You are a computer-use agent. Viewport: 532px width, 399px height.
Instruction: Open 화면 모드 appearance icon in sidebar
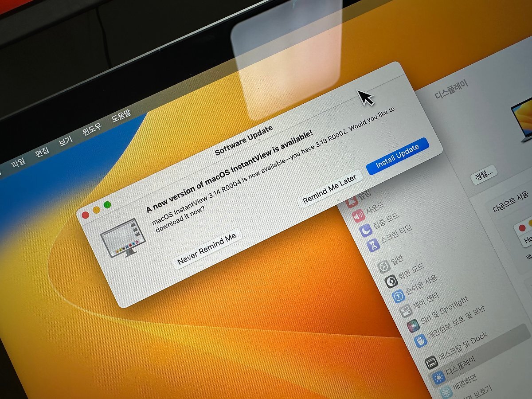(x=391, y=281)
